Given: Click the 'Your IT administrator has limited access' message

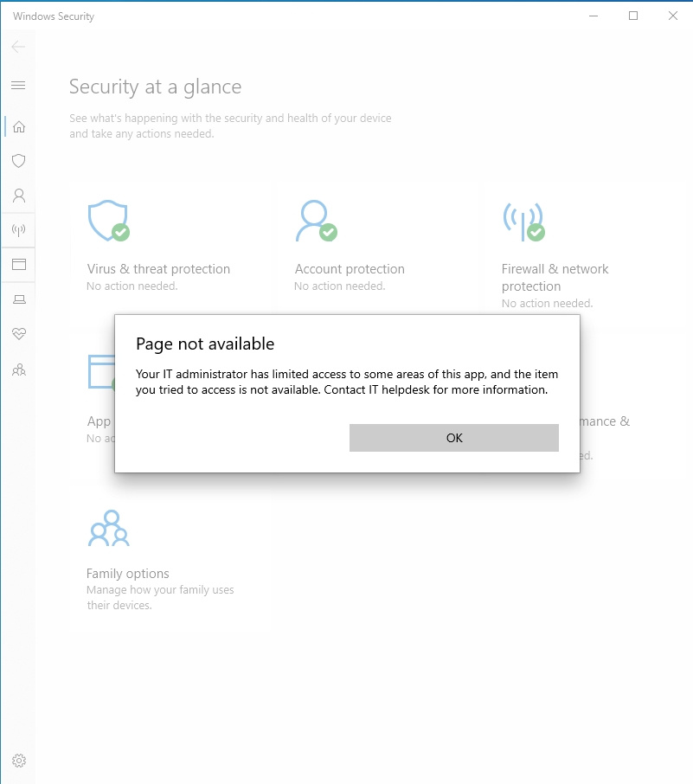Looking at the screenshot, I should 346,382.
